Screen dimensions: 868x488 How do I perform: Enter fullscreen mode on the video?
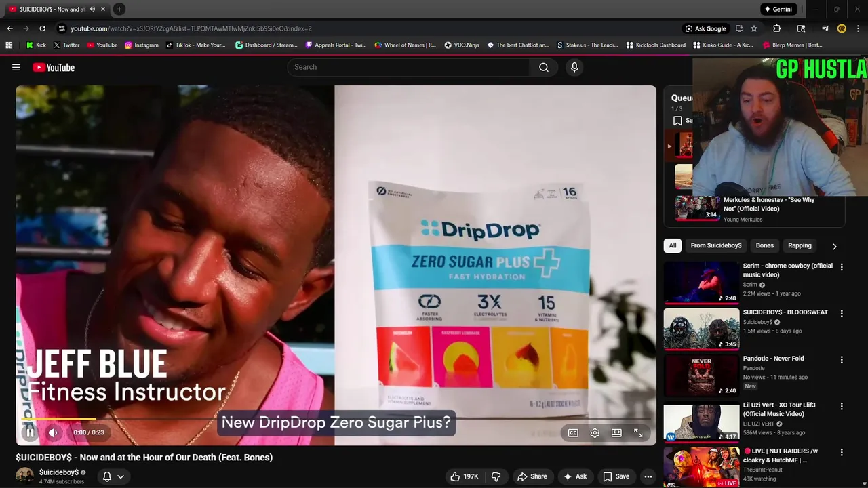[x=638, y=432]
